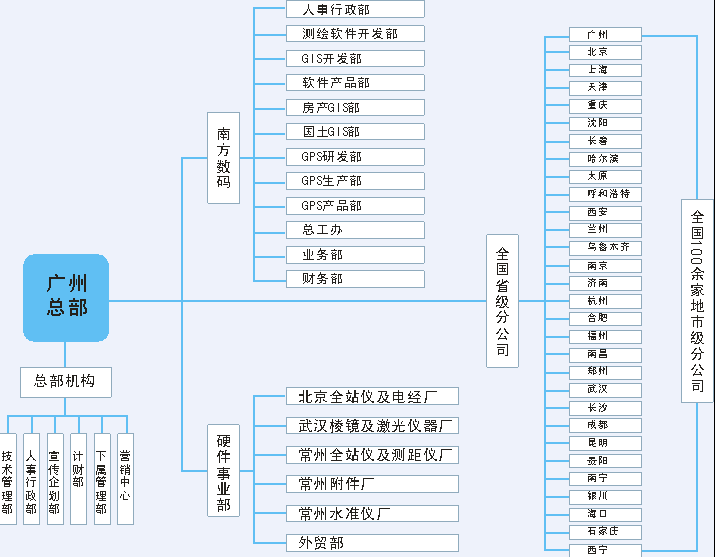Click the GIS开发部 department box

(340, 59)
